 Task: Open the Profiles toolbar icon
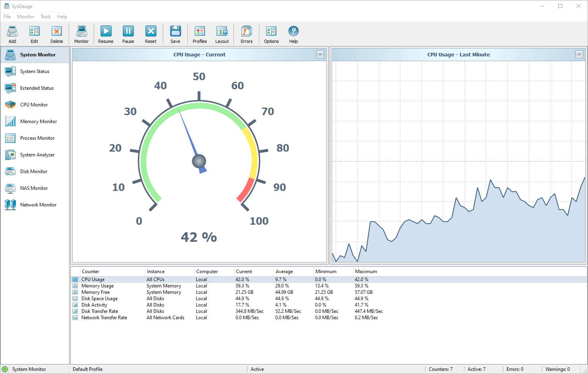(199, 34)
